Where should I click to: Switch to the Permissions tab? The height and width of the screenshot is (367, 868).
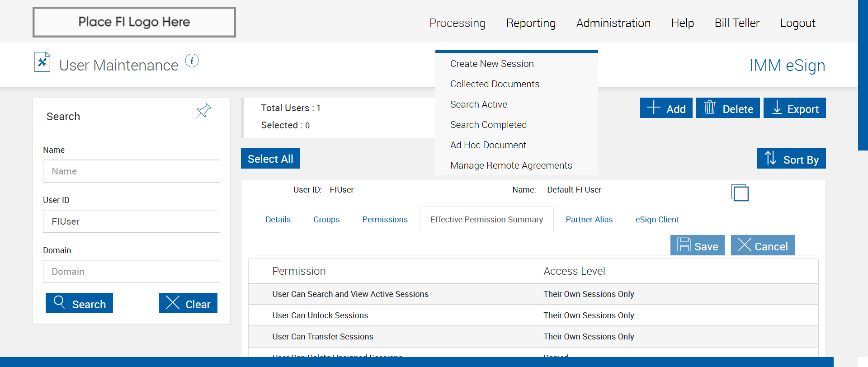coord(385,220)
